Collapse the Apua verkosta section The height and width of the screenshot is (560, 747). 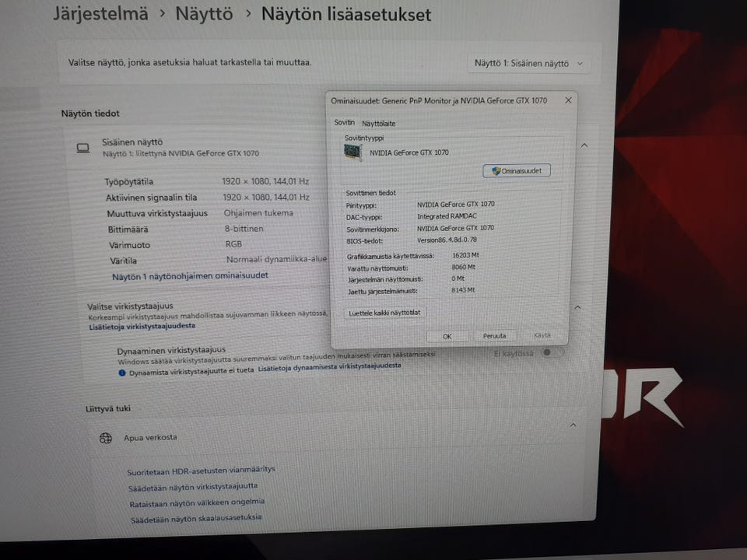[573, 425]
